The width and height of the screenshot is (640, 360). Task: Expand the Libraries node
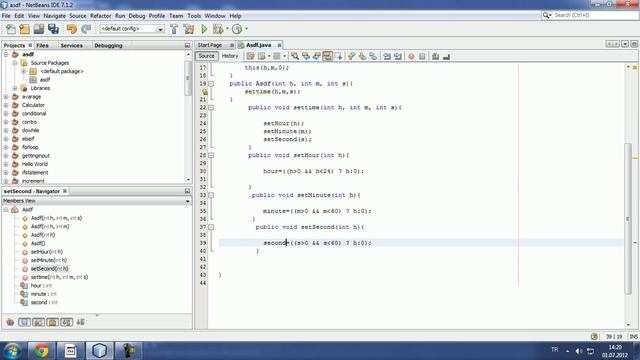(x=15, y=88)
